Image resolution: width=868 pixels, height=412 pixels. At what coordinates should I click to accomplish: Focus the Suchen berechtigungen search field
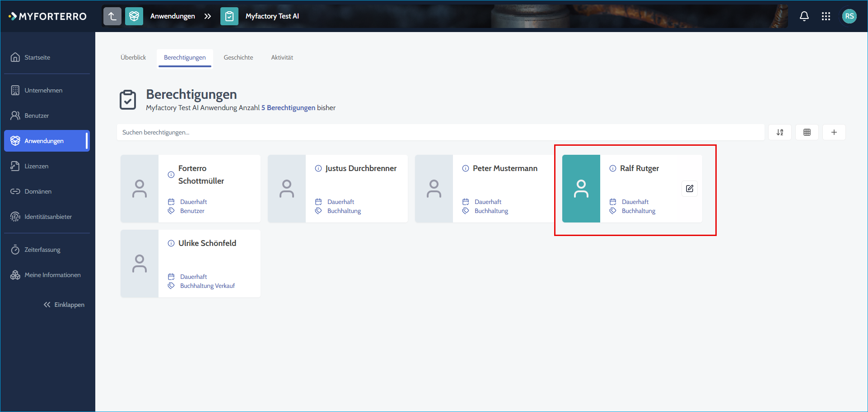(x=440, y=132)
